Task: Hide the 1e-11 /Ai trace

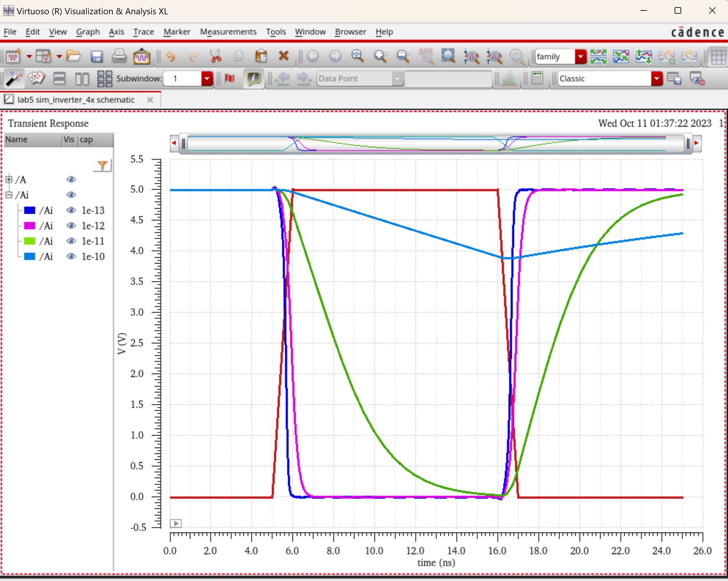Action: tap(71, 241)
